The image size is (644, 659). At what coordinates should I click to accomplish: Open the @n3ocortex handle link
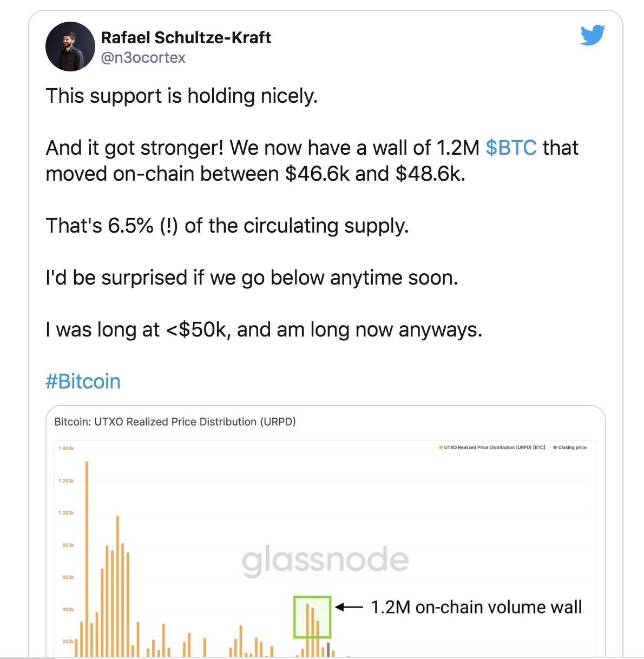(143, 57)
